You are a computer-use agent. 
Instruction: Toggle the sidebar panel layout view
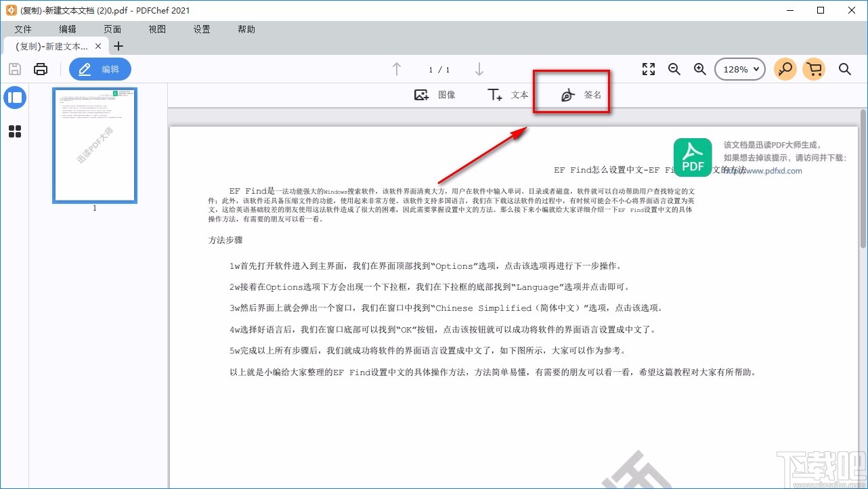(x=15, y=98)
